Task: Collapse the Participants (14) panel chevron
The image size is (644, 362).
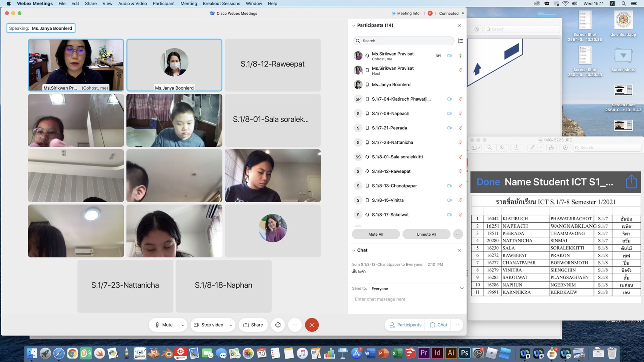Action: [354, 26]
